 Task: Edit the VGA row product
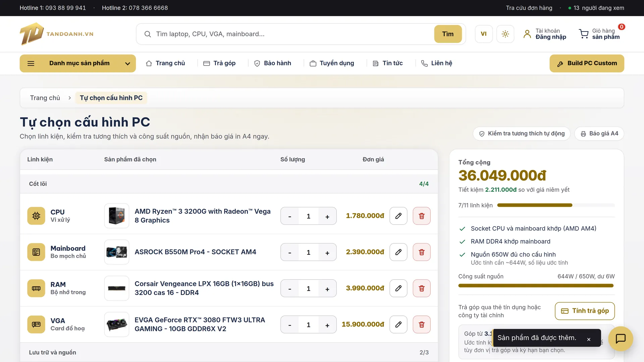click(x=398, y=324)
